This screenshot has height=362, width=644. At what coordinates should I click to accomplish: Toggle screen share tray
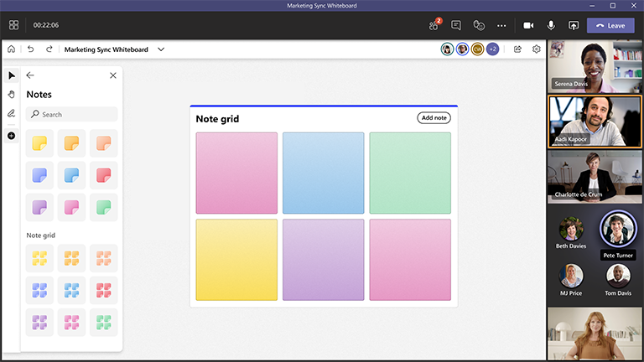point(574,25)
